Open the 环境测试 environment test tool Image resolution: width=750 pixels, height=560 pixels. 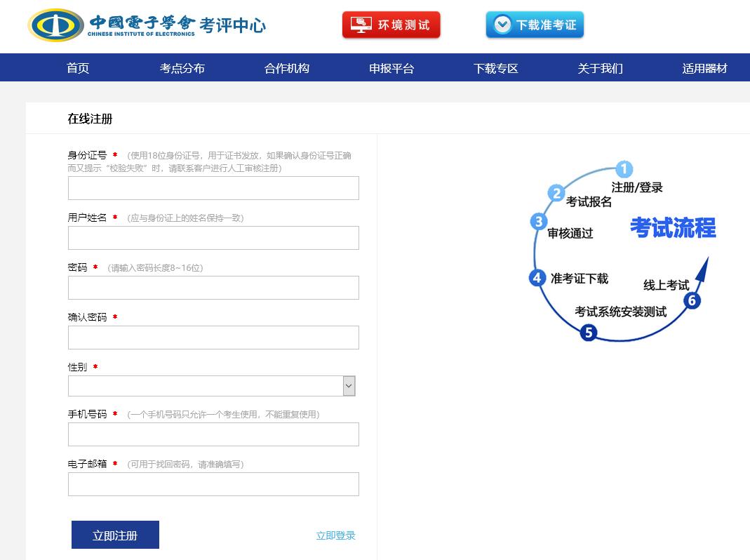(x=390, y=24)
